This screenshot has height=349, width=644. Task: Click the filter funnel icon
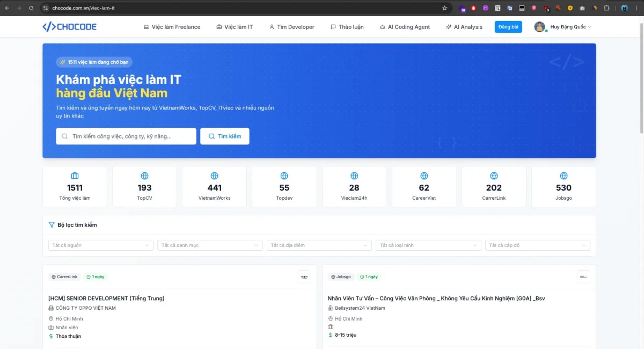tap(52, 225)
